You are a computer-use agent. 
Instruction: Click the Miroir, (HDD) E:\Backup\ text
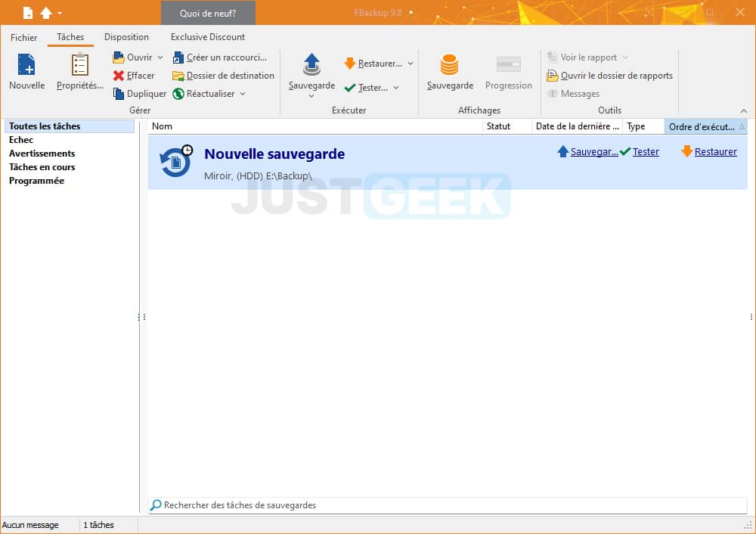click(x=258, y=176)
